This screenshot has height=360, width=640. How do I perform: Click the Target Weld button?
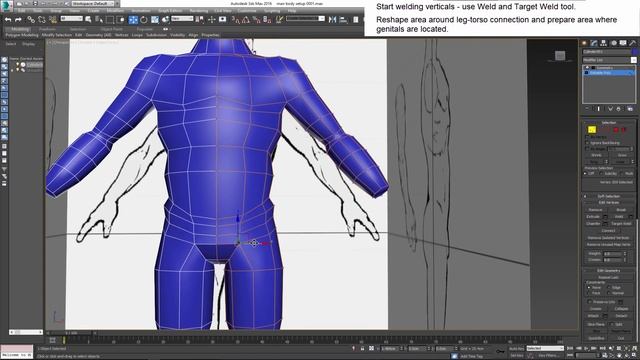pos(621,223)
